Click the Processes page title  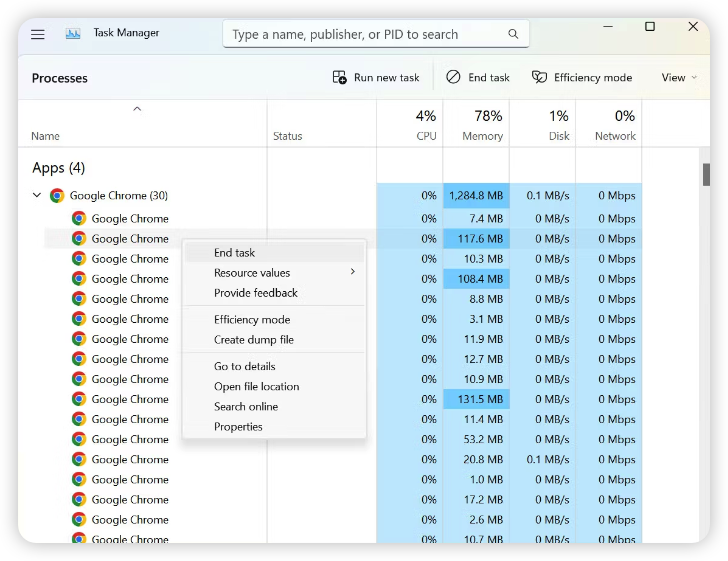(59, 78)
